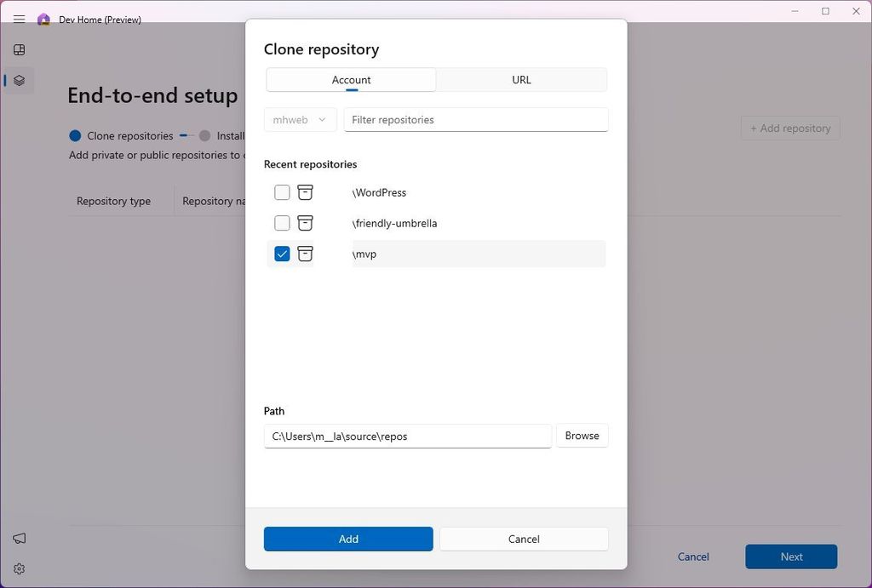872x588 pixels.
Task: Select the Machine configuration sidebar icon
Action: [19, 80]
